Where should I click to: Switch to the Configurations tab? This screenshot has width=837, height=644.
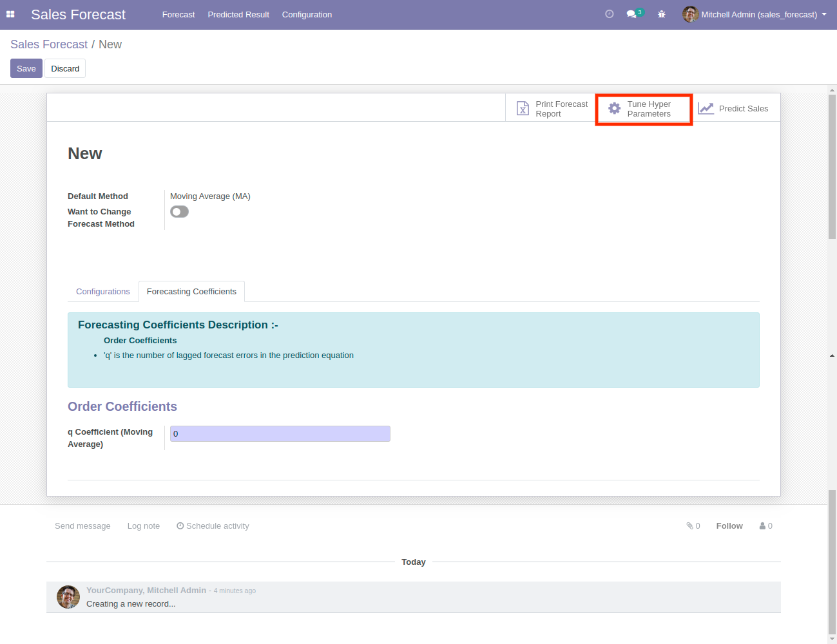(103, 292)
